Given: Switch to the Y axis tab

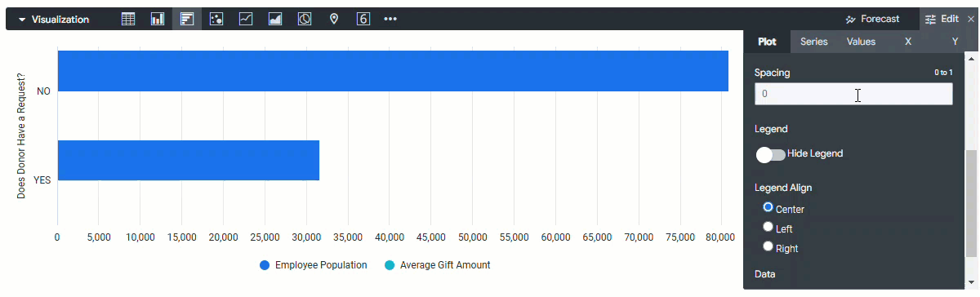Looking at the screenshot, I should (955, 42).
